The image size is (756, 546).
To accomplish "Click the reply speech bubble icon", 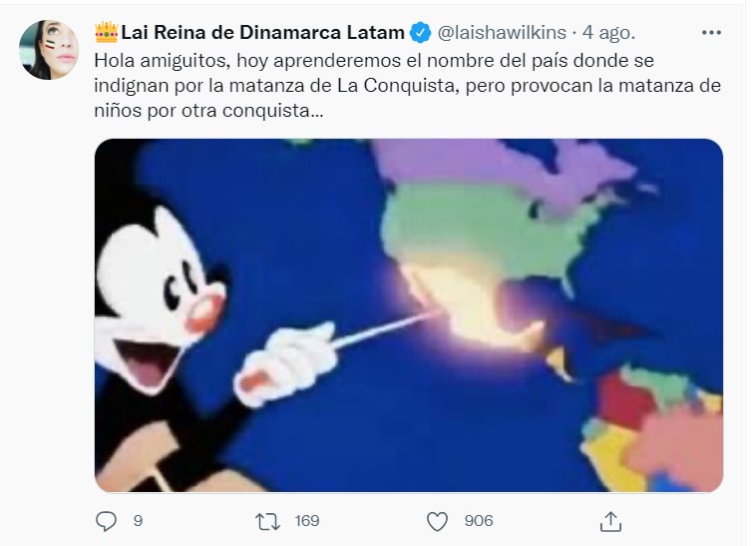I will click(x=106, y=521).
